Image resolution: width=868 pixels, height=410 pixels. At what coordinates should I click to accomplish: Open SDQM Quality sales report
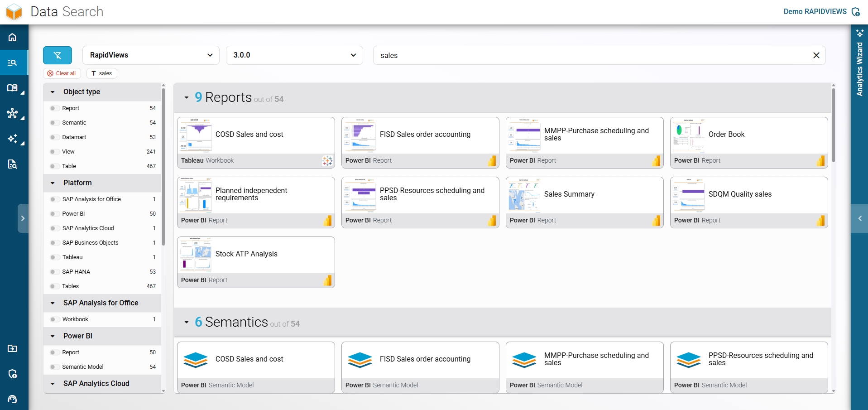(749, 202)
